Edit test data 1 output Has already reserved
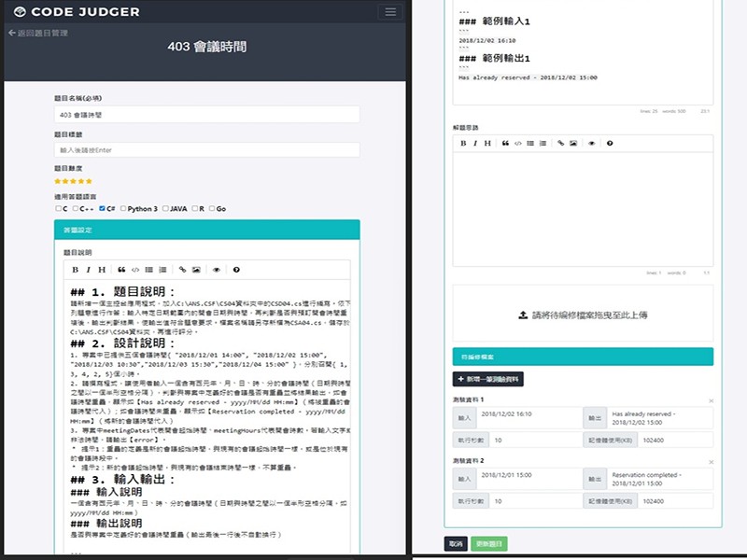 [660, 418]
